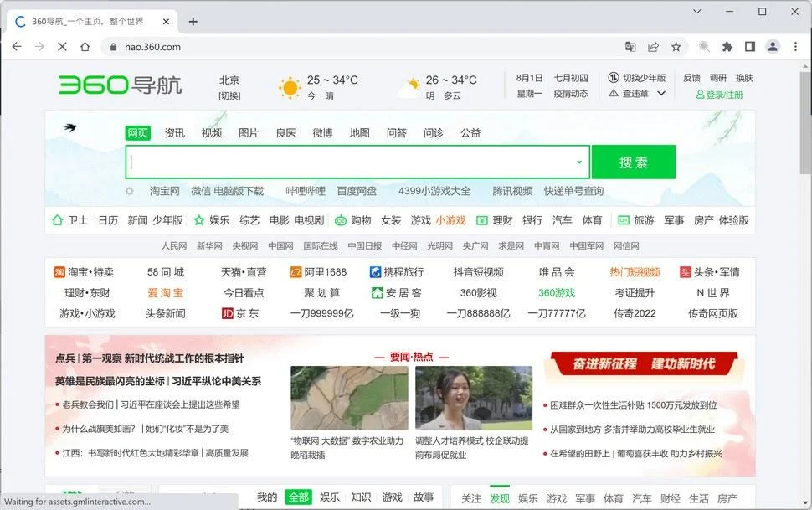Open the 哔哩哔哩 quick link
The height and width of the screenshot is (510, 812).
[x=306, y=191]
